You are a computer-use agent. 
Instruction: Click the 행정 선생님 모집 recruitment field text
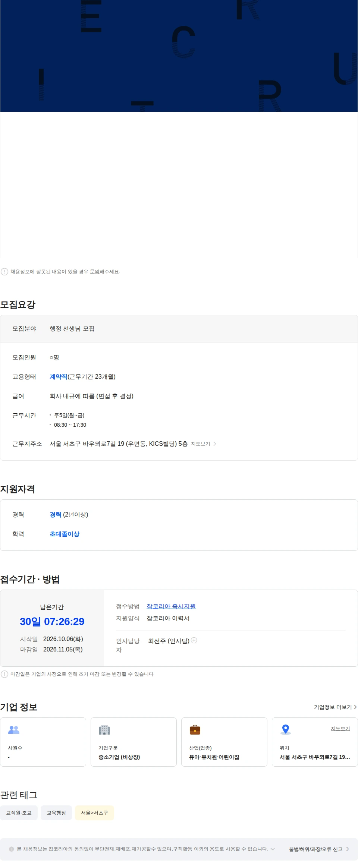(x=72, y=329)
